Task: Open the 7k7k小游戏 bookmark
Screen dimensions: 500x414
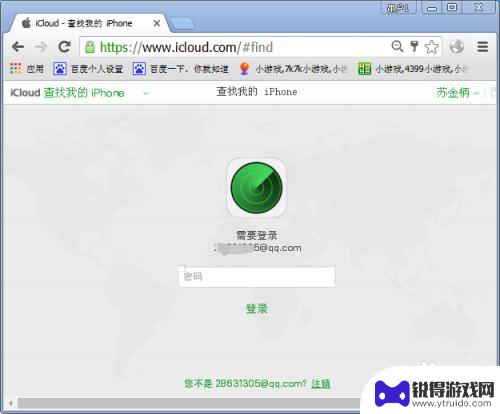Action: pyautogui.click(x=294, y=69)
